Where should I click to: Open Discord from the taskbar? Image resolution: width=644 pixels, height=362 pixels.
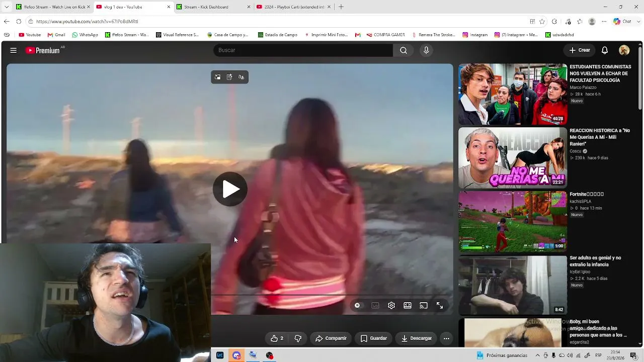click(x=236, y=355)
